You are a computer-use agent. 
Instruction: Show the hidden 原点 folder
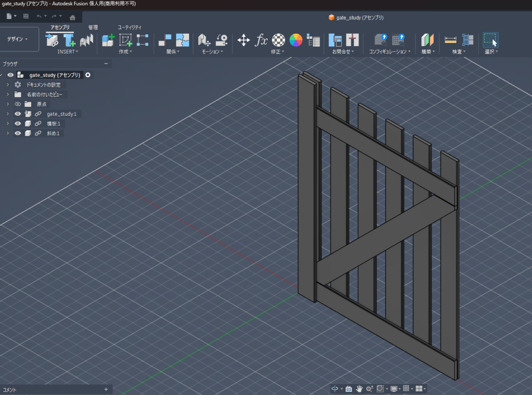coord(18,104)
